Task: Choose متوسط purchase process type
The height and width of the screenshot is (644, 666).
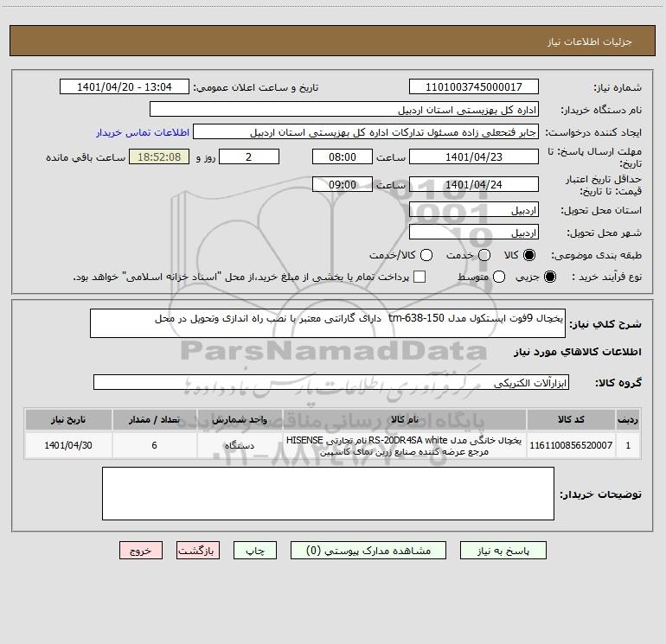Action: (x=499, y=277)
